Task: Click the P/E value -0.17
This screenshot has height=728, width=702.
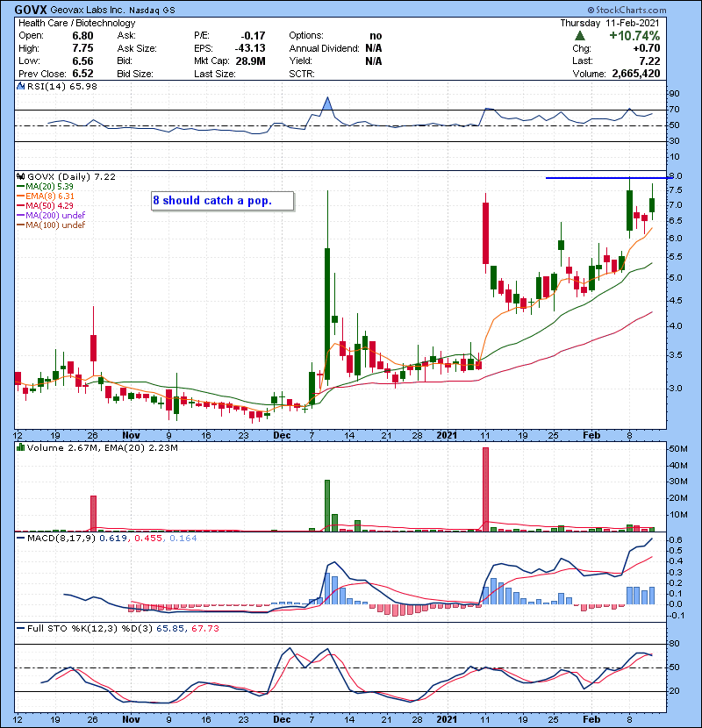Action: coord(253,36)
